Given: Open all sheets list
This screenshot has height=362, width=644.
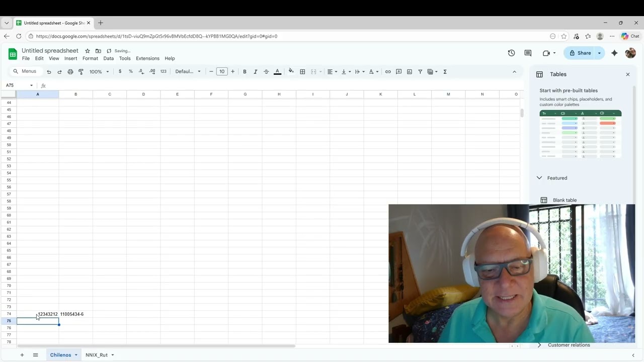Looking at the screenshot, I should 35,355.
